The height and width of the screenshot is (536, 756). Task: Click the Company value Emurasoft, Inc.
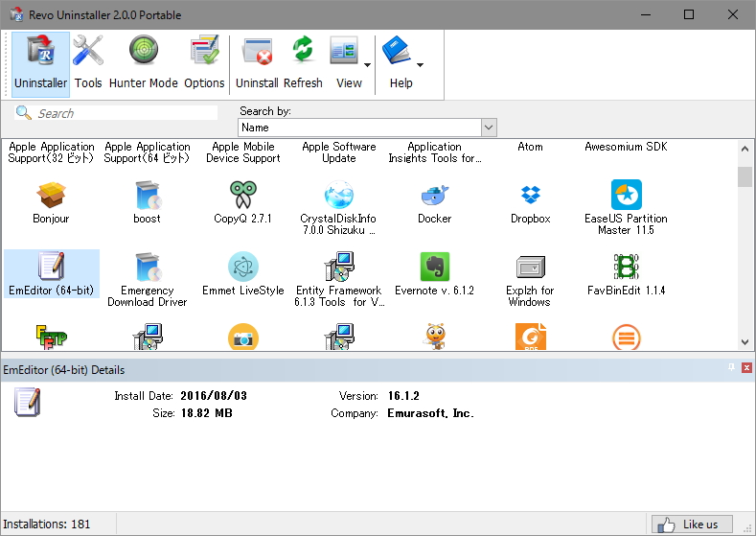(430, 413)
